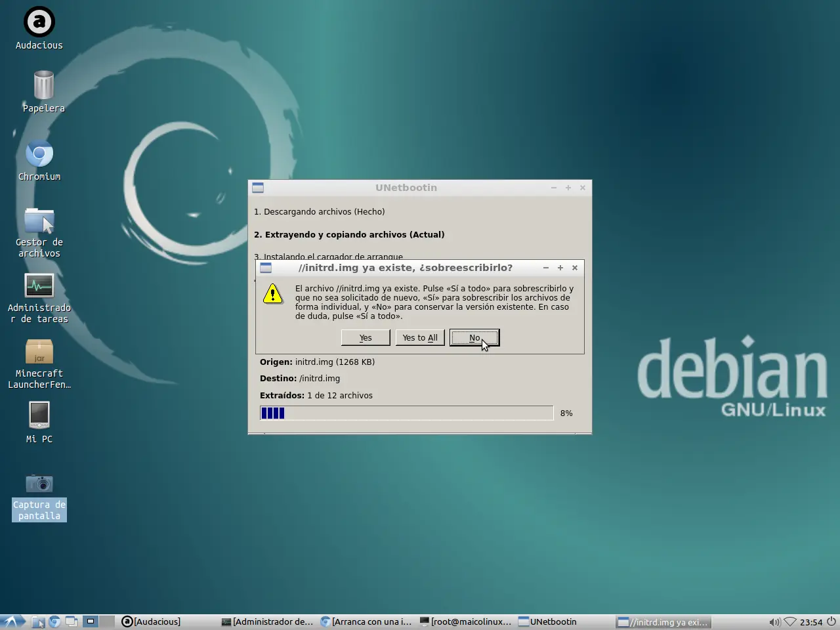Select //initrd.img ya existe taskbar entry

coord(664,621)
